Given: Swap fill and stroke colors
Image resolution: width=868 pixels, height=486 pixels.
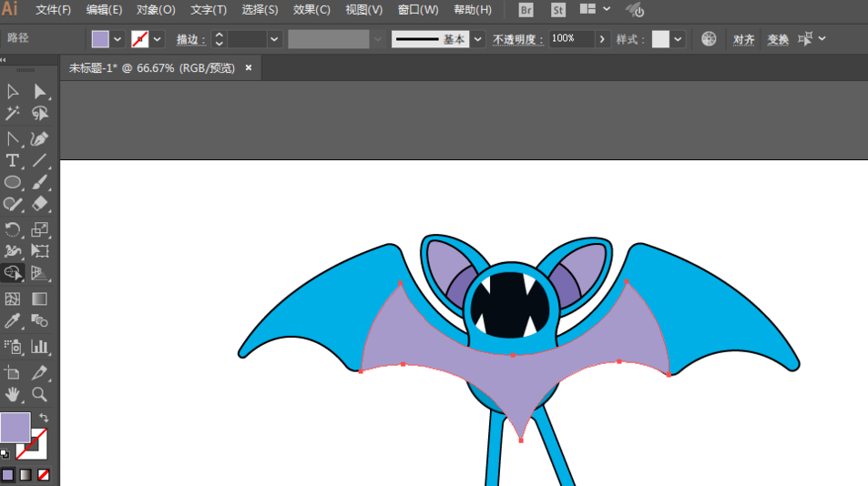Looking at the screenshot, I should [44, 418].
